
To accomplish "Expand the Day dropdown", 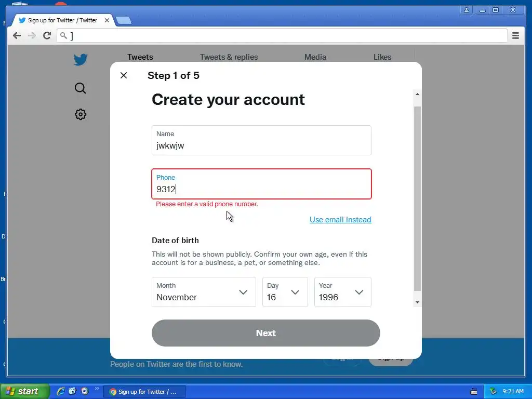I will pyautogui.click(x=285, y=292).
